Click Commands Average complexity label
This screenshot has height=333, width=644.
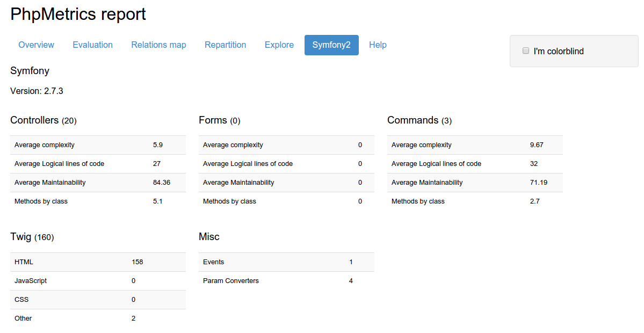pyautogui.click(x=422, y=145)
